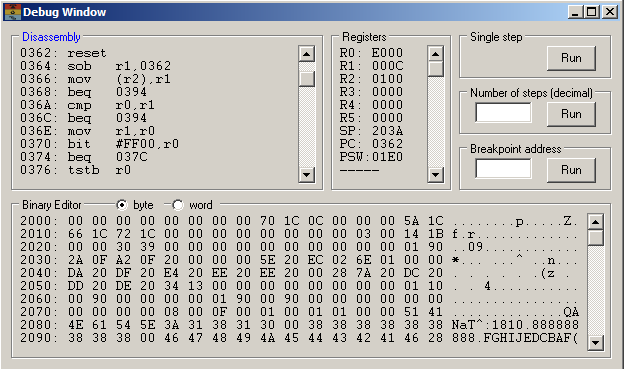Screen dimensions: 624x369
Task: Click memory row address 2030:
Action: tap(39, 260)
